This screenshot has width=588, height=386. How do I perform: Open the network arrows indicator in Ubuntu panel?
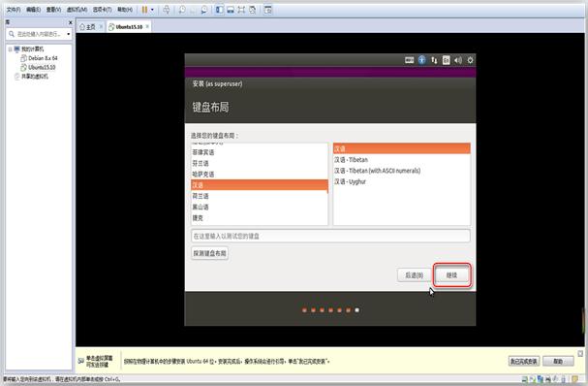pos(434,60)
